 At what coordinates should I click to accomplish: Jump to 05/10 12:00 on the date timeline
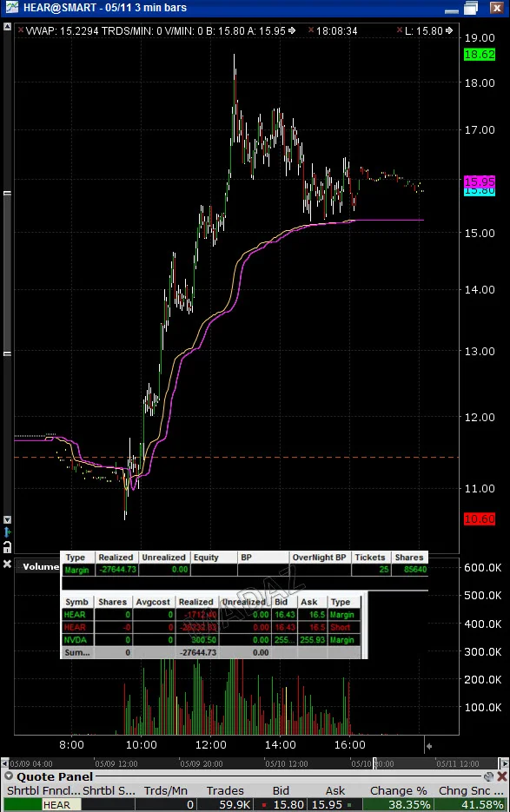(286, 764)
